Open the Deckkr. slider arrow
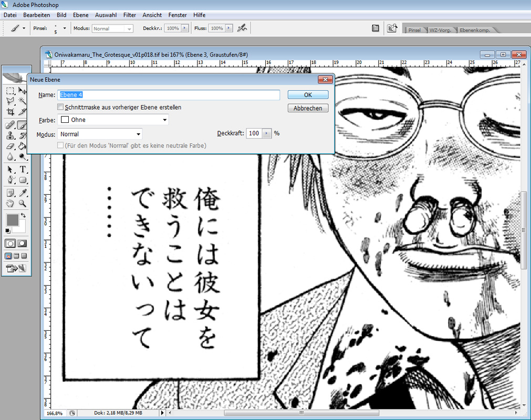 click(x=184, y=28)
